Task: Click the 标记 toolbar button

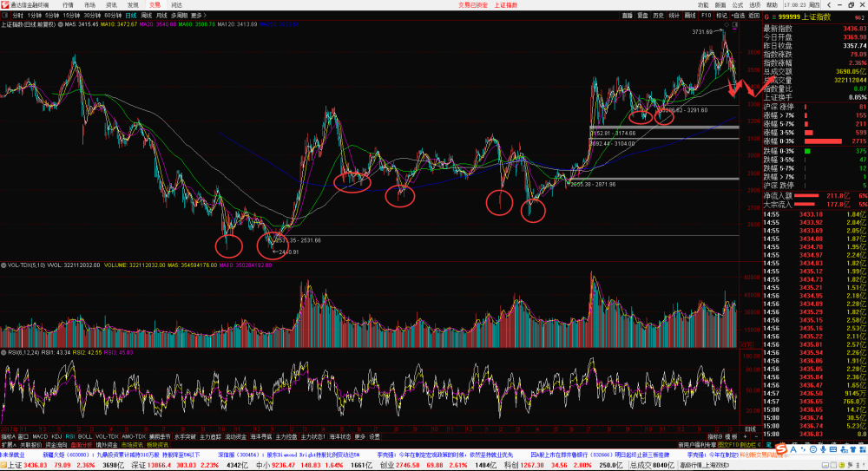Action: [x=721, y=16]
